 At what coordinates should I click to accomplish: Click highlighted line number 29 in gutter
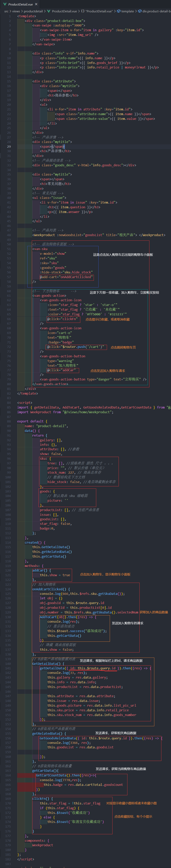[9, 146]
